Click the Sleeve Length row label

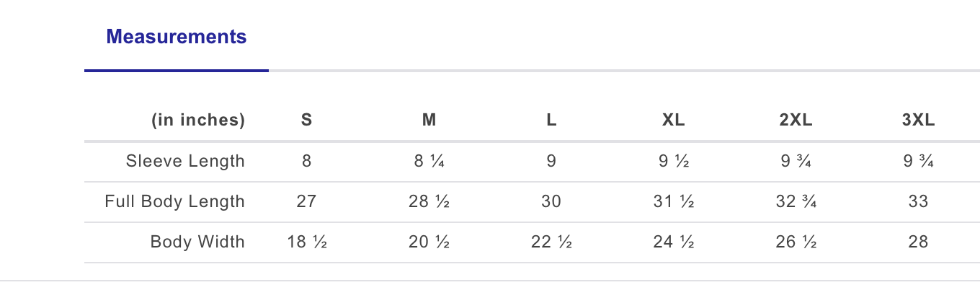(185, 161)
